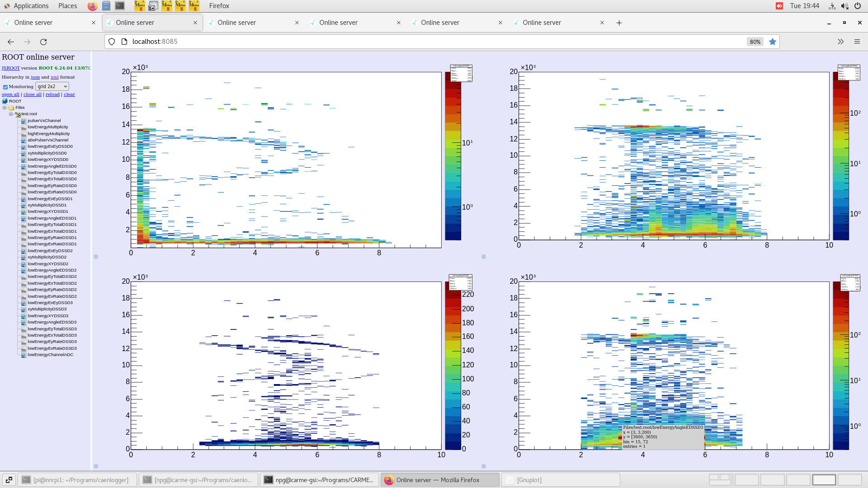Click histogram icon beside pulserVsChannel

(x=24, y=121)
